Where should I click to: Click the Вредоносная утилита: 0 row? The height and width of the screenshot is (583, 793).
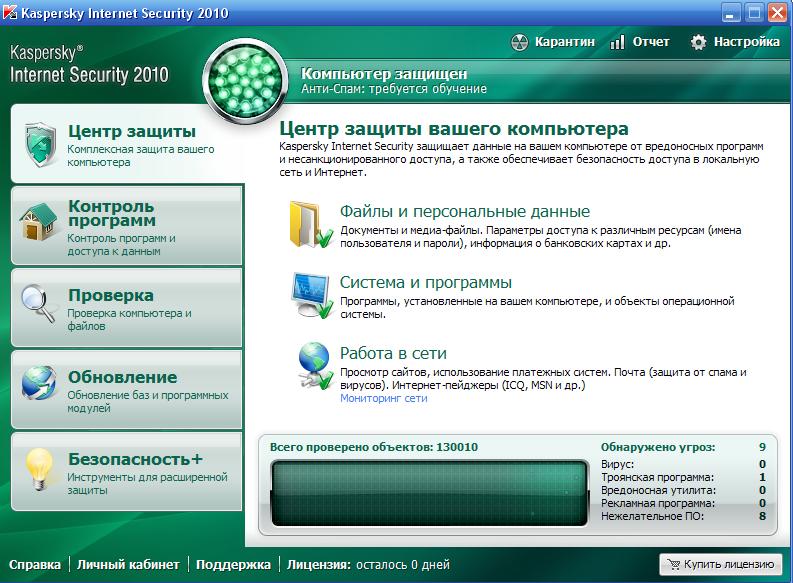(x=683, y=490)
